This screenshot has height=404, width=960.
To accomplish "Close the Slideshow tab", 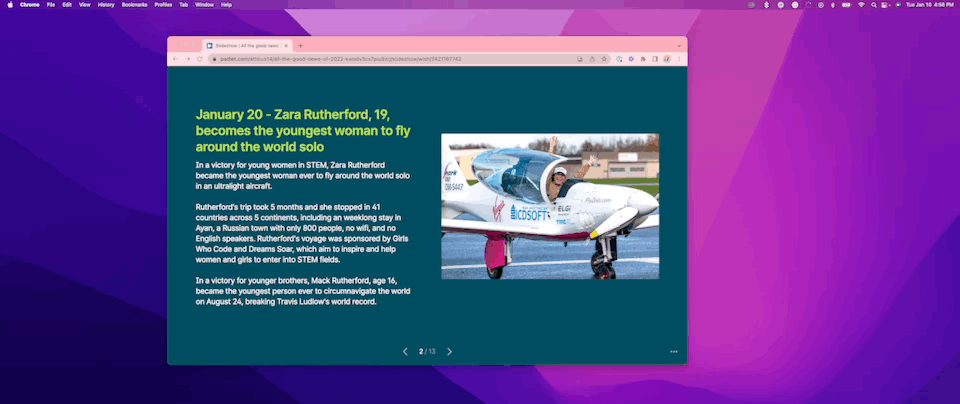I will tap(286, 45).
